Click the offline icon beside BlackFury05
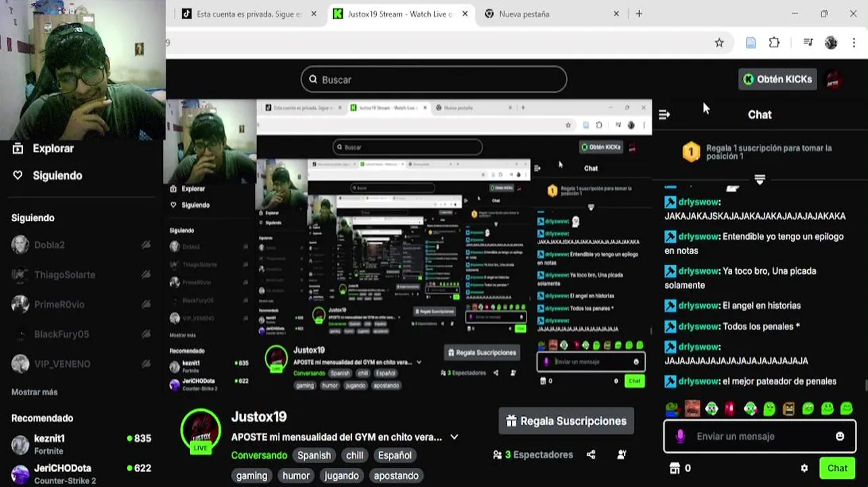This screenshot has width=868, height=487. coord(146,334)
